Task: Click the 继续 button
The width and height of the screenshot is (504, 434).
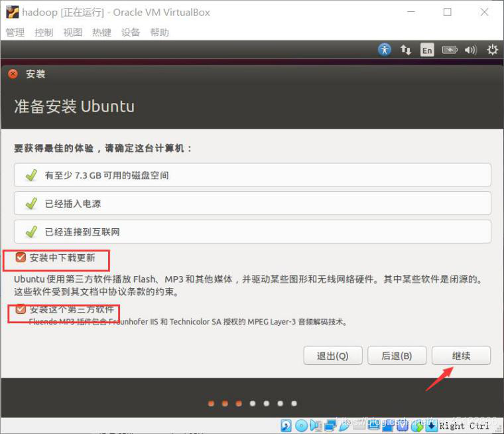Action: click(x=462, y=356)
